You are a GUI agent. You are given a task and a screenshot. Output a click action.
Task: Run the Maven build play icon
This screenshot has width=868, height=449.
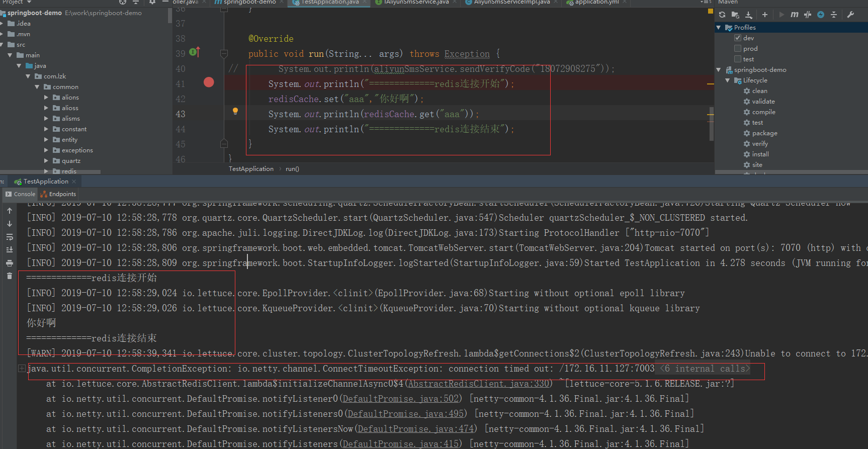point(782,15)
